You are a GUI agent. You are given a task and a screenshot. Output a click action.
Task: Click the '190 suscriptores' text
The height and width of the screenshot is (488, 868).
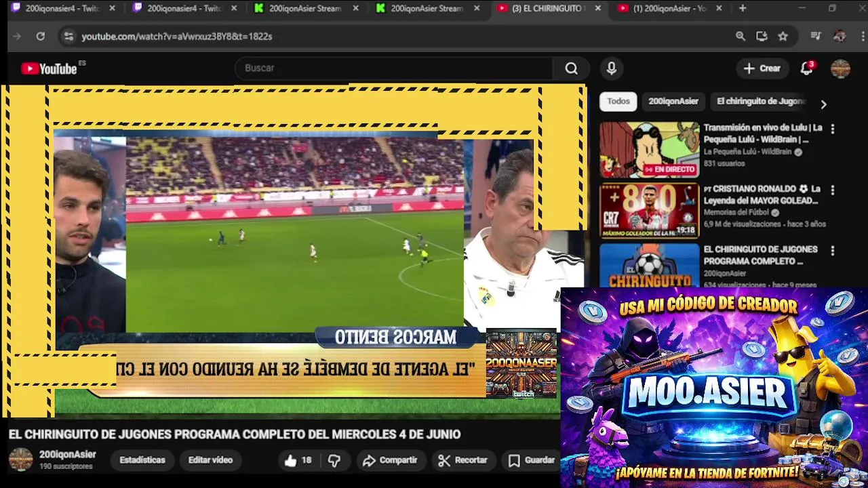[66, 467]
